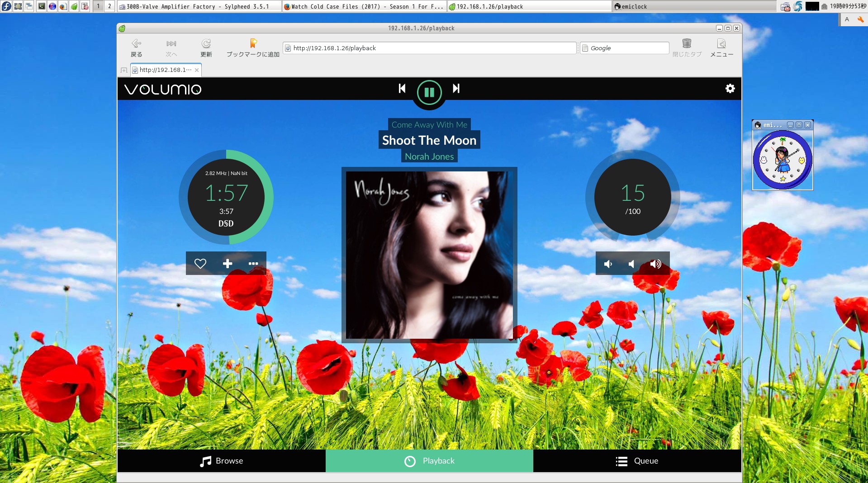Open the Google search engine selector
The height and width of the screenshot is (483, 868).
point(585,48)
